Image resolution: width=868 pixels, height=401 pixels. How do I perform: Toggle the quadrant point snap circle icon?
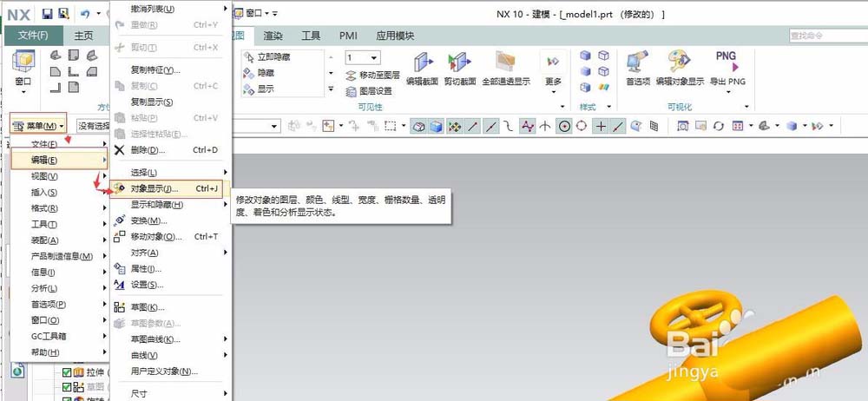(x=582, y=126)
